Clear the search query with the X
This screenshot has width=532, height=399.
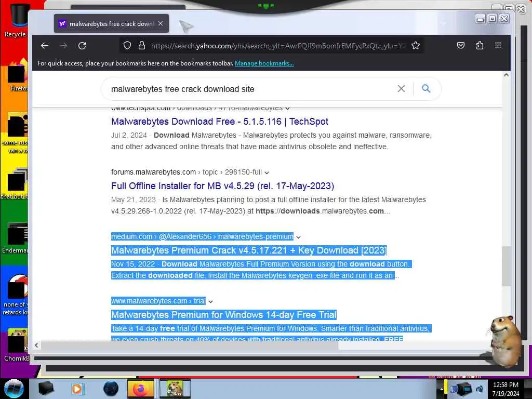[x=401, y=88]
